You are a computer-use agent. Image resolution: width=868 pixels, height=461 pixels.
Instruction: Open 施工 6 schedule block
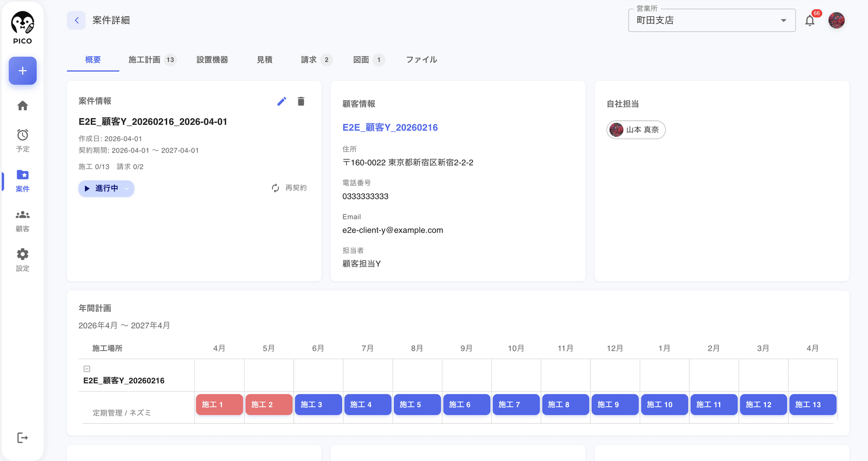click(467, 404)
